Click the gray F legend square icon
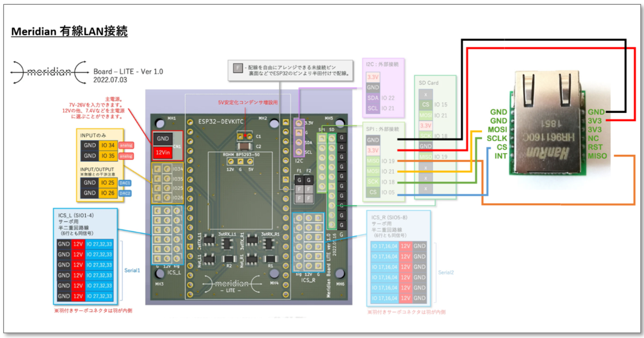 (238, 68)
